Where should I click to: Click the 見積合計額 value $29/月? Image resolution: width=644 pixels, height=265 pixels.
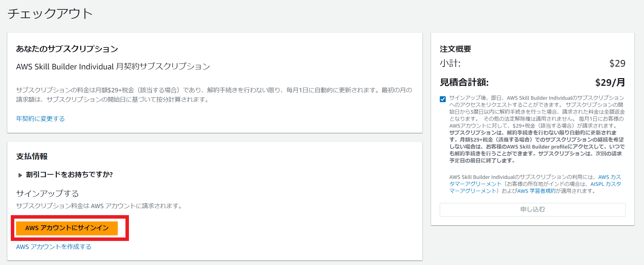click(610, 82)
